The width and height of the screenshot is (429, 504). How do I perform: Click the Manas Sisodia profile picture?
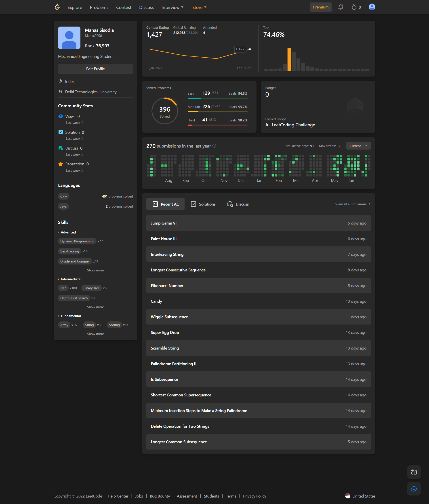tap(69, 38)
